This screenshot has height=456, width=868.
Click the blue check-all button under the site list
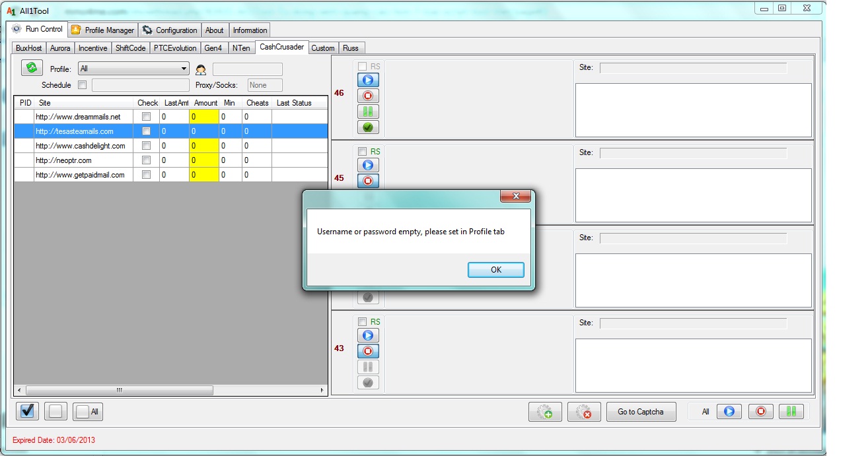[x=27, y=411]
